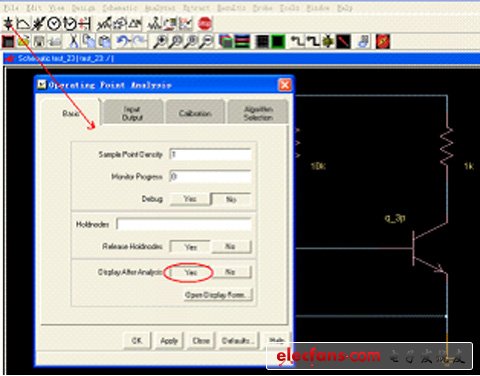Click the Operating Point analysis toolbar icon

[8, 24]
